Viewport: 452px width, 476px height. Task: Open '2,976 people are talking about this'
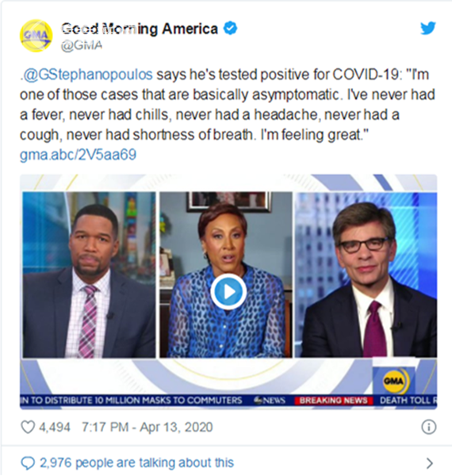tap(137, 463)
